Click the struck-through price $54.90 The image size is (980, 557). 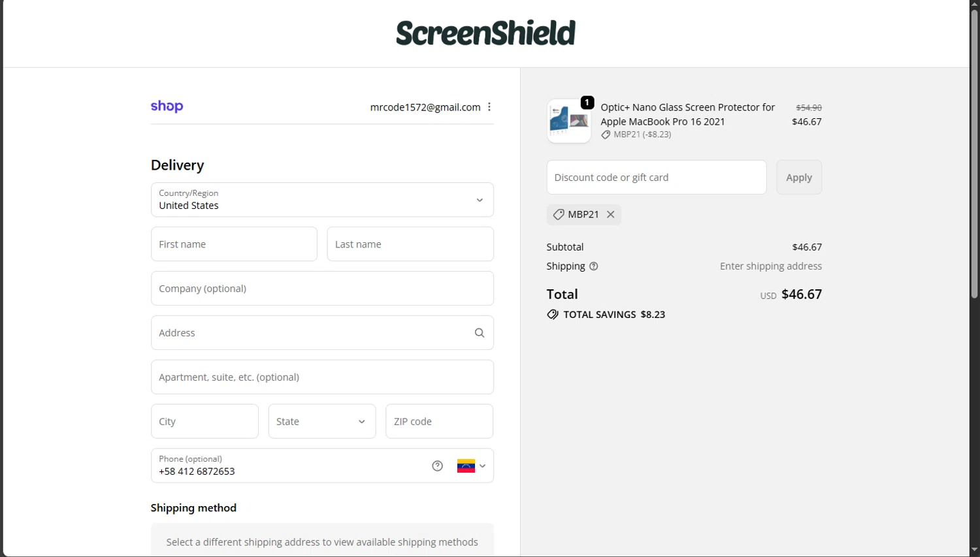tap(809, 108)
